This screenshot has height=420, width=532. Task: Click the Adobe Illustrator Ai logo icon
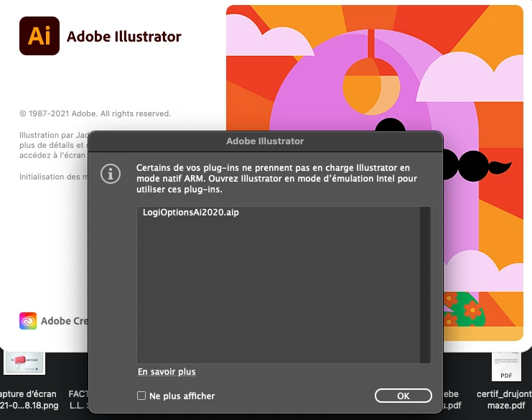point(39,36)
